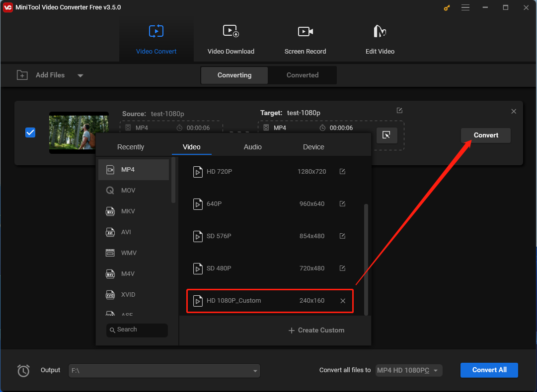This screenshot has width=537, height=392.
Task: Edit the HD 720P preset settings
Action: 342,171
